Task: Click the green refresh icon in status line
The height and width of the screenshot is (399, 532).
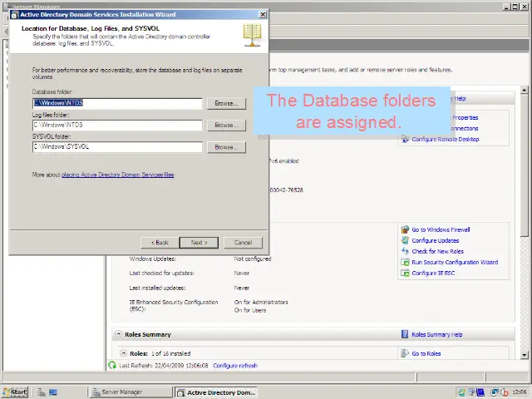Action: pos(112,365)
